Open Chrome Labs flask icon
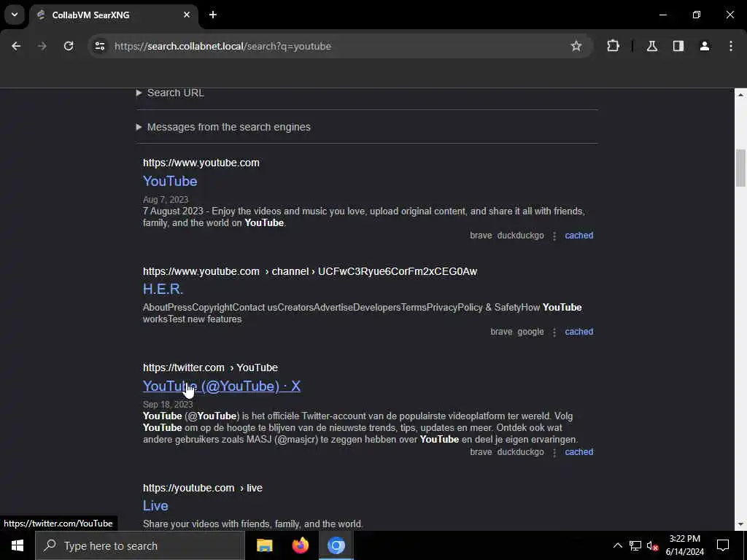Viewport: 747px width, 560px height. [652, 46]
